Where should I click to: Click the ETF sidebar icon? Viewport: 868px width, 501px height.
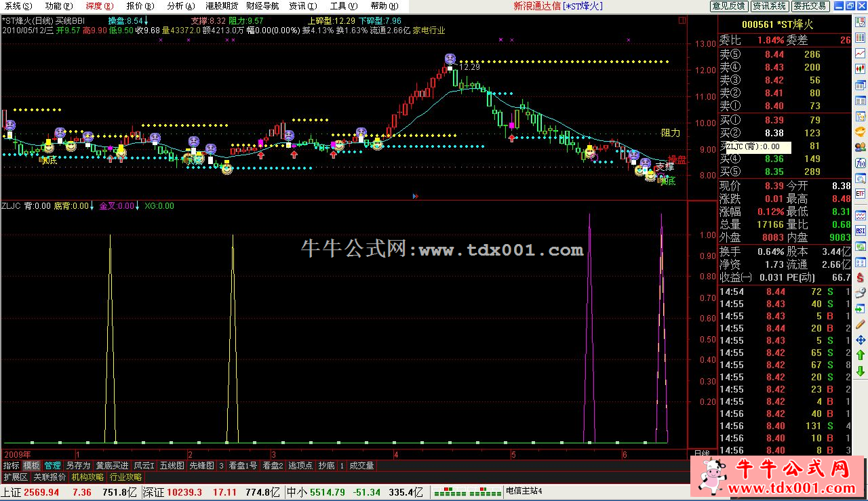[861, 194]
